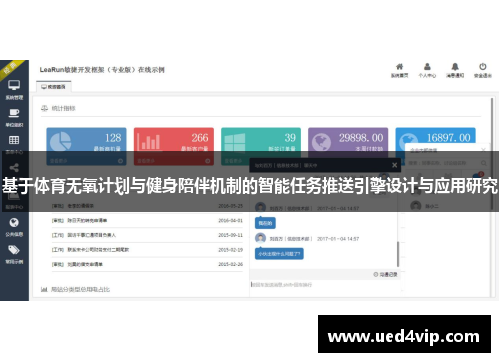The image size is (500, 362).
Task: Select the first tab under the LeaRun title
Action: [x=54, y=87]
